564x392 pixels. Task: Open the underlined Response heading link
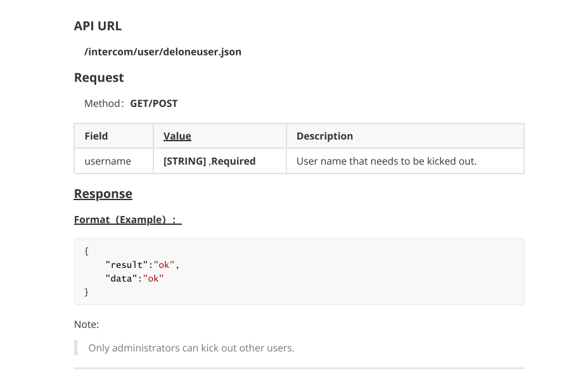click(103, 194)
